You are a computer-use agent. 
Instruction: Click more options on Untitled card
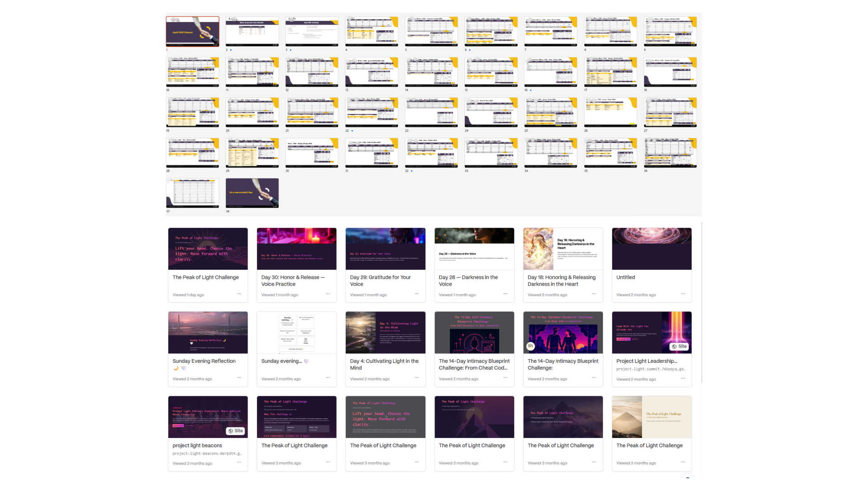click(x=683, y=294)
